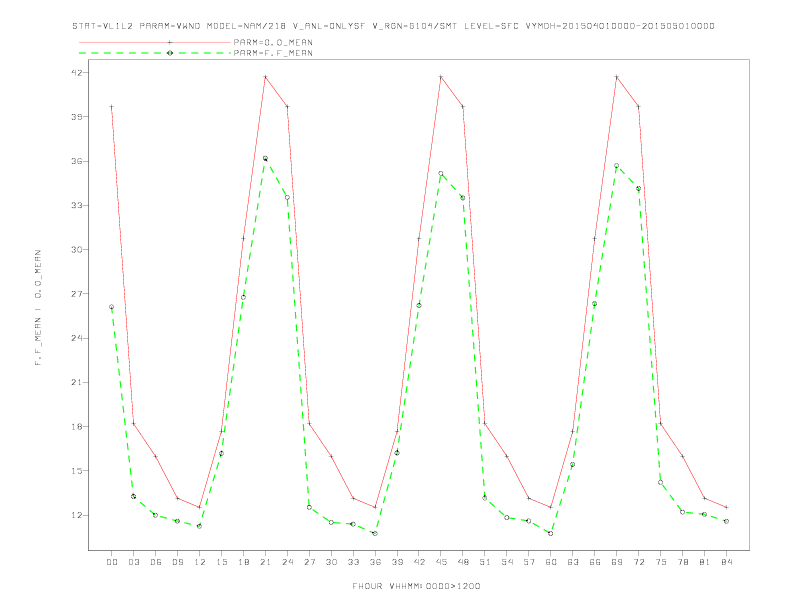Click y-axis tick label 12
The width and height of the screenshot is (792, 612).
point(77,515)
